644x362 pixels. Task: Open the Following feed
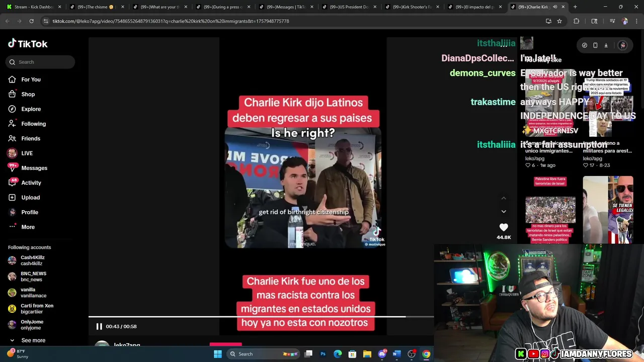click(x=33, y=124)
